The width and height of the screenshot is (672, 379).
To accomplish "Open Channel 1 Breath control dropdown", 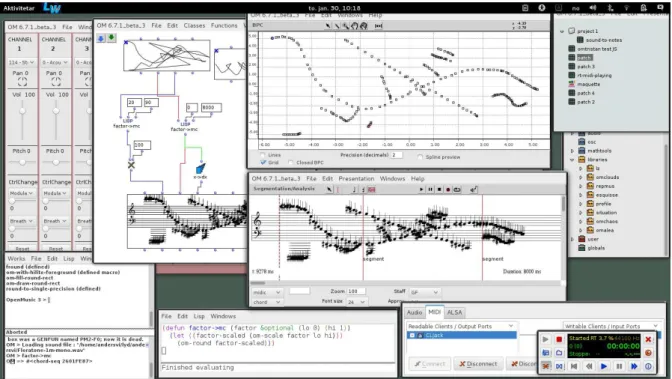I will click(x=21, y=221).
